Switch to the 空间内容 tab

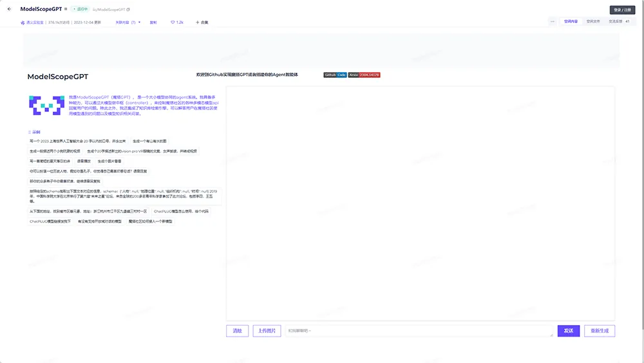pos(571,21)
